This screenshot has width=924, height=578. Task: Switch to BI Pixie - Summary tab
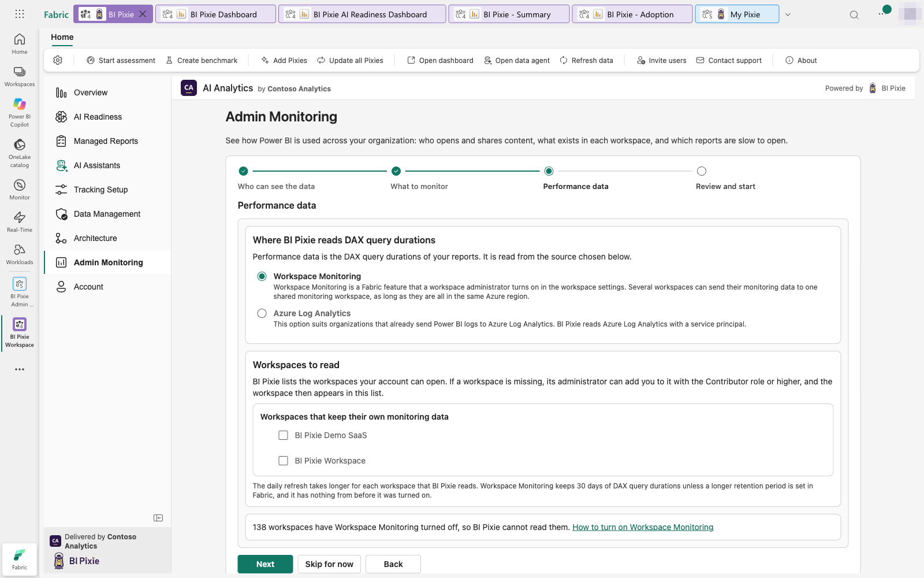(x=509, y=14)
